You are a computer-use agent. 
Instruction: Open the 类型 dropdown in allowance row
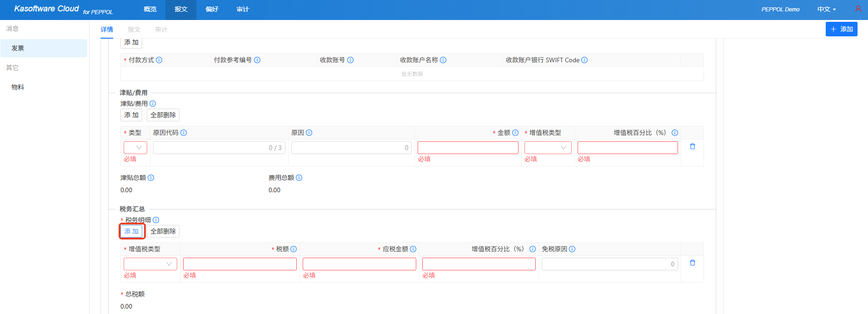point(135,148)
